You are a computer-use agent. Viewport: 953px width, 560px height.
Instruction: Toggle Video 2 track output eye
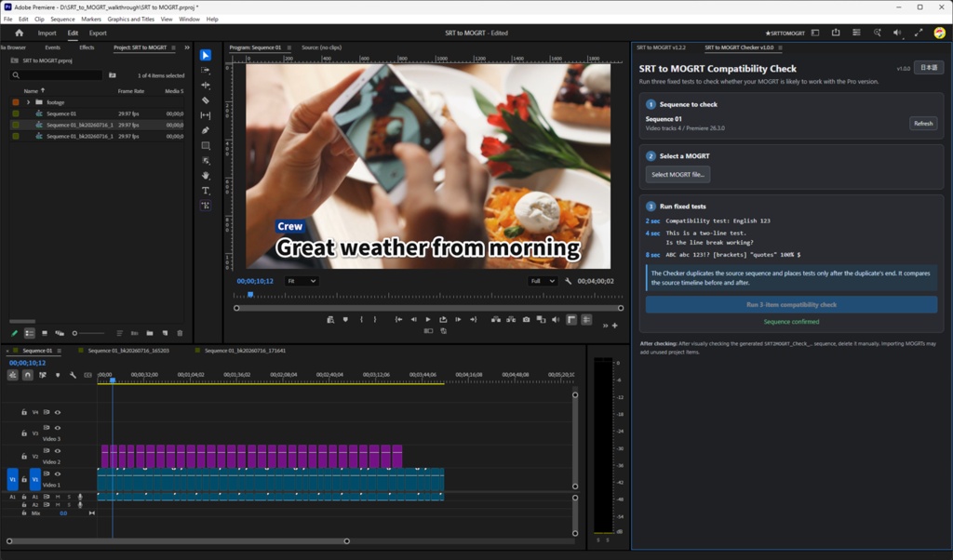coord(58,450)
